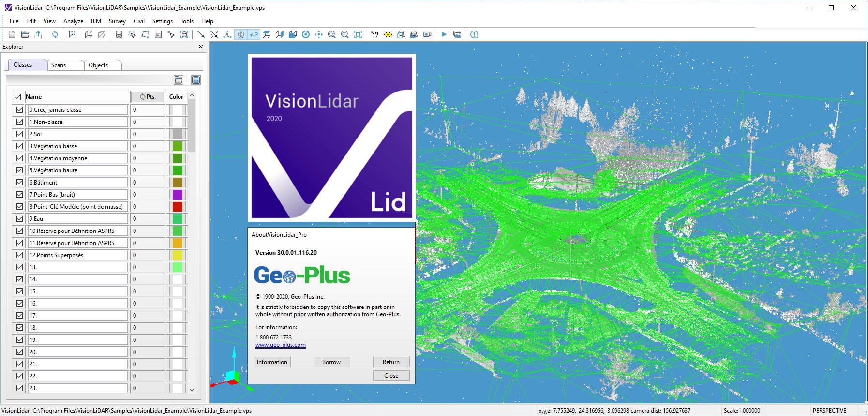Click the 10.Réservé pour Définition ASPRS name field

click(x=78, y=231)
